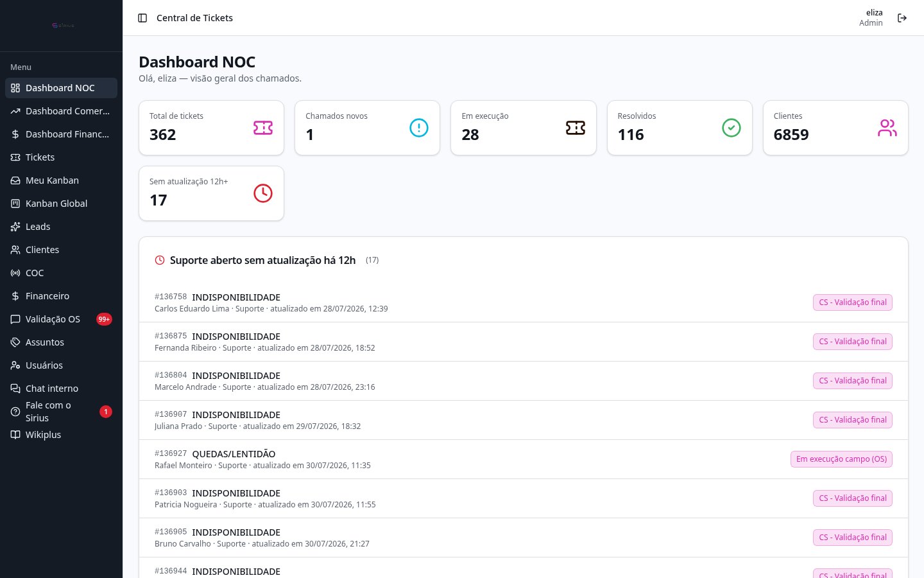
Task: Open ticket #136758 INDISPONIBILIDADE
Action: click(x=524, y=302)
